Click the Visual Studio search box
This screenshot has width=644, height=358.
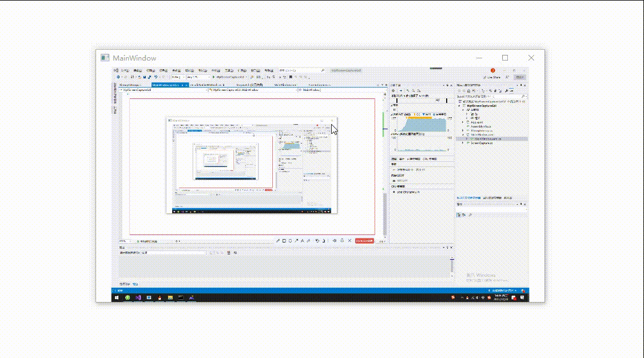click(302, 70)
